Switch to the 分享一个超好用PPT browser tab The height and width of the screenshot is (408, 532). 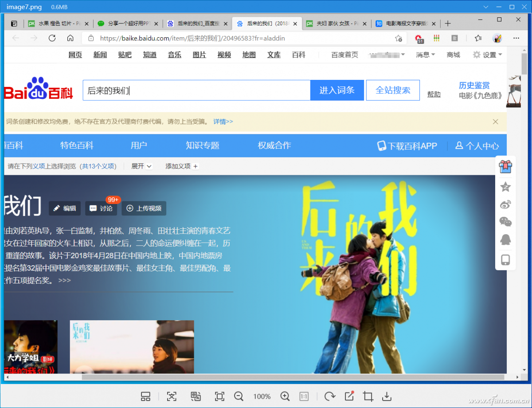(x=128, y=24)
